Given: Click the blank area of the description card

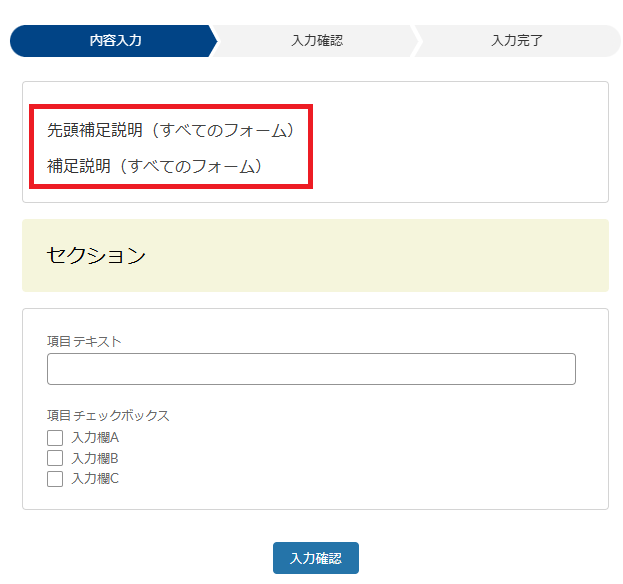Looking at the screenshot, I should tap(457, 142).
